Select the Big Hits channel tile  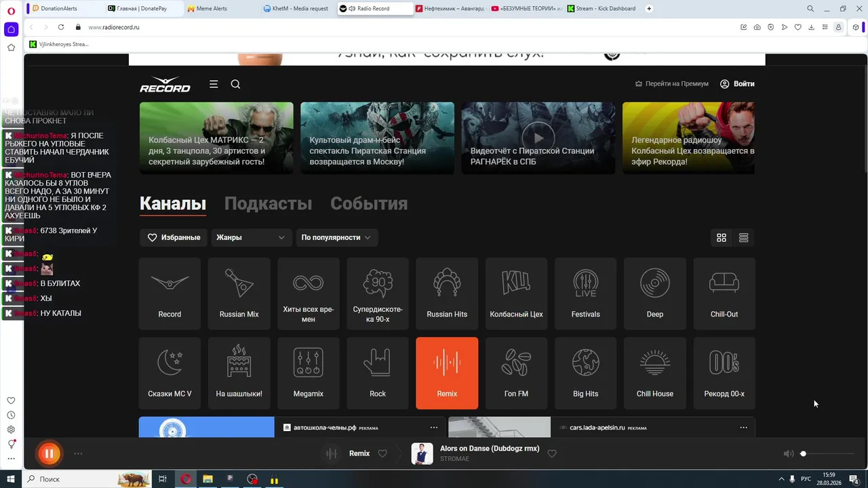point(586,373)
